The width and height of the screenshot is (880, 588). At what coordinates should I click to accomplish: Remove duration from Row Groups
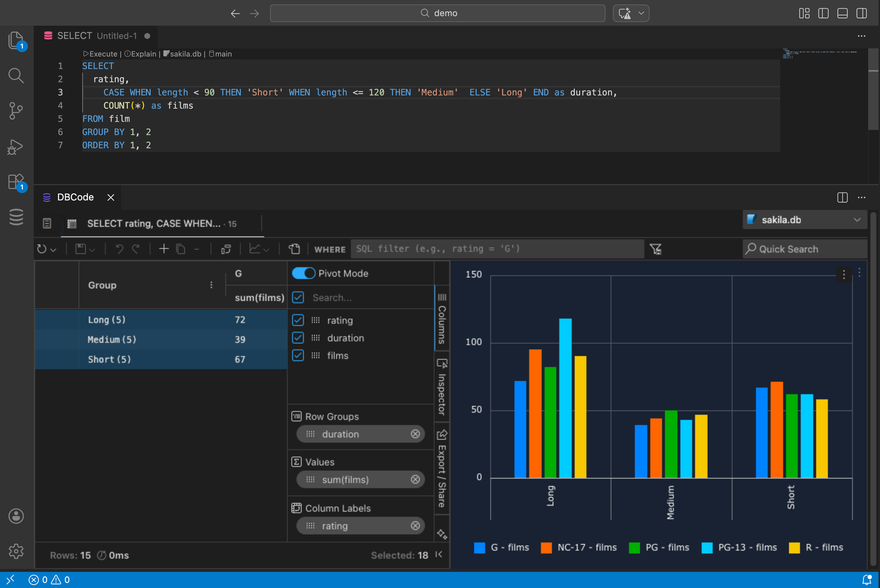tap(415, 434)
